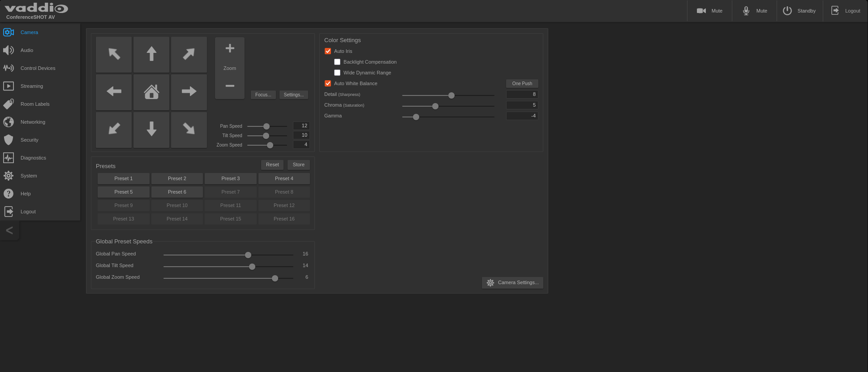Send camera to home position

click(x=151, y=92)
